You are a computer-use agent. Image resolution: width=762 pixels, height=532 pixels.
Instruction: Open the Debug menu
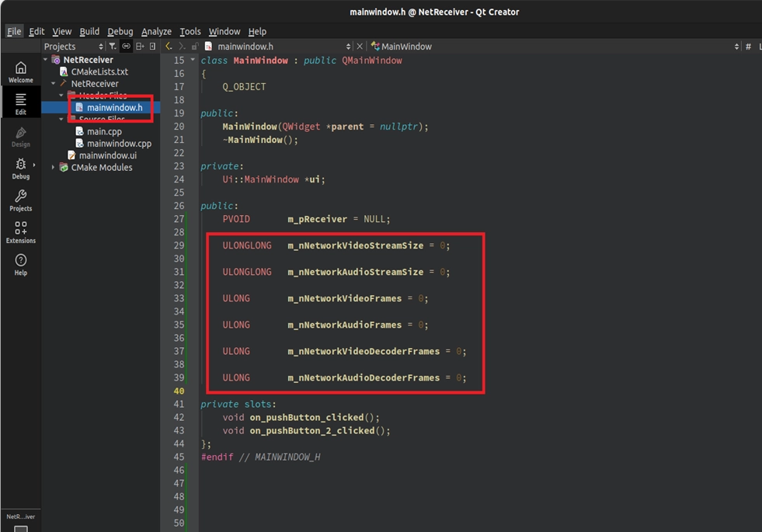click(x=120, y=31)
